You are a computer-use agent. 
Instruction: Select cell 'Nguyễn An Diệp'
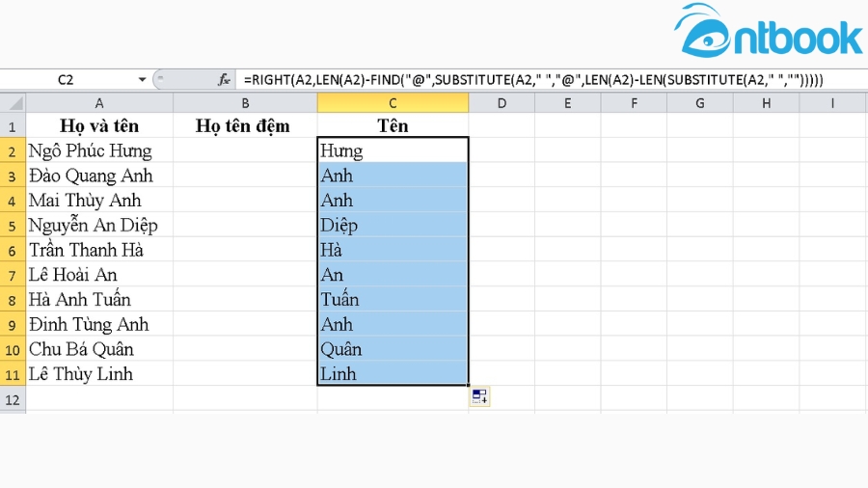[99, 225]
